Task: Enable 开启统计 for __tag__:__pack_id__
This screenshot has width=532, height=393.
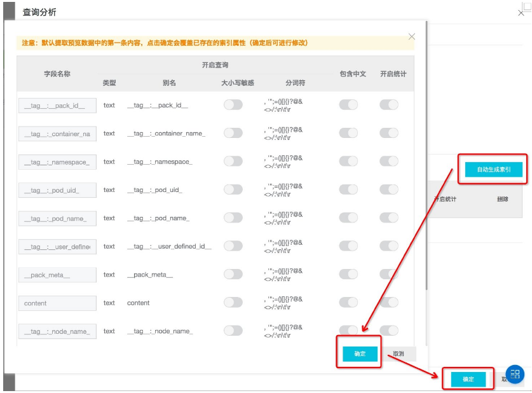Action: pos(389,104)
